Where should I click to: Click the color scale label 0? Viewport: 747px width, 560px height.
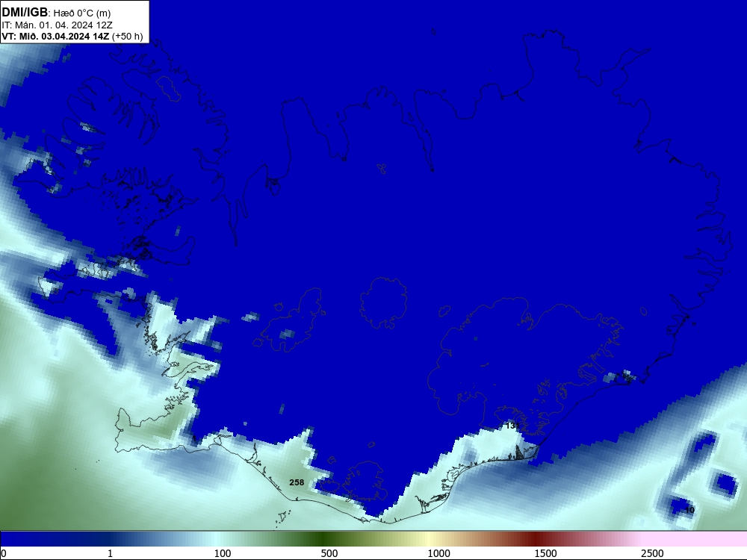(3, 553)
